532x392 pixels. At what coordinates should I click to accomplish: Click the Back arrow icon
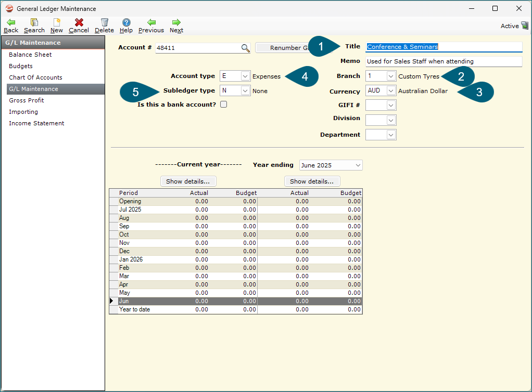pos(11,22)
